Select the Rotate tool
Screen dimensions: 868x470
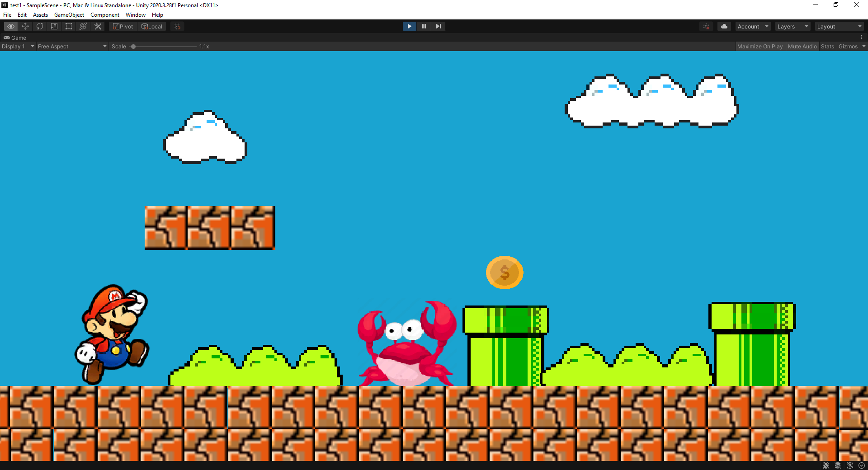point(40,26)
